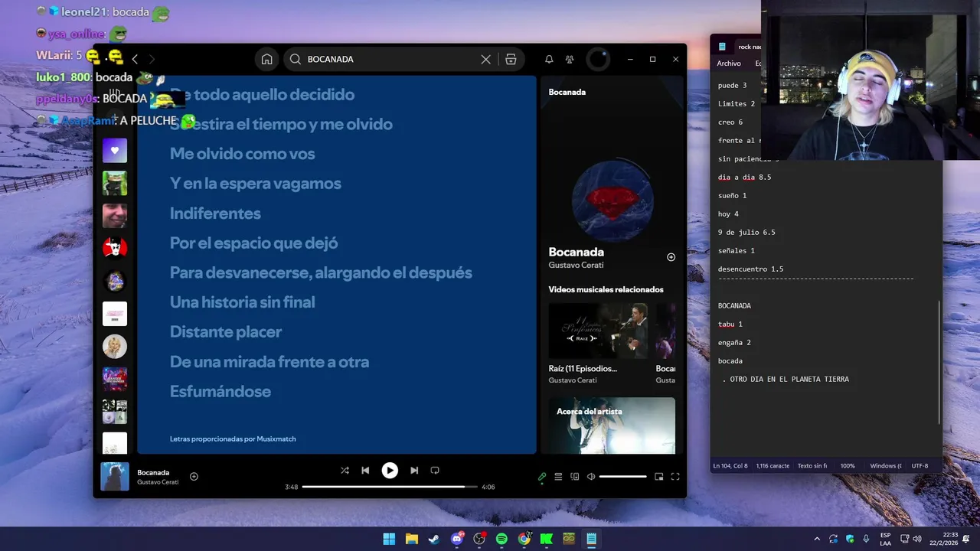Open 'Acerca del artista' card
Screen dimensions: 980x551
[x=612, y=425]
